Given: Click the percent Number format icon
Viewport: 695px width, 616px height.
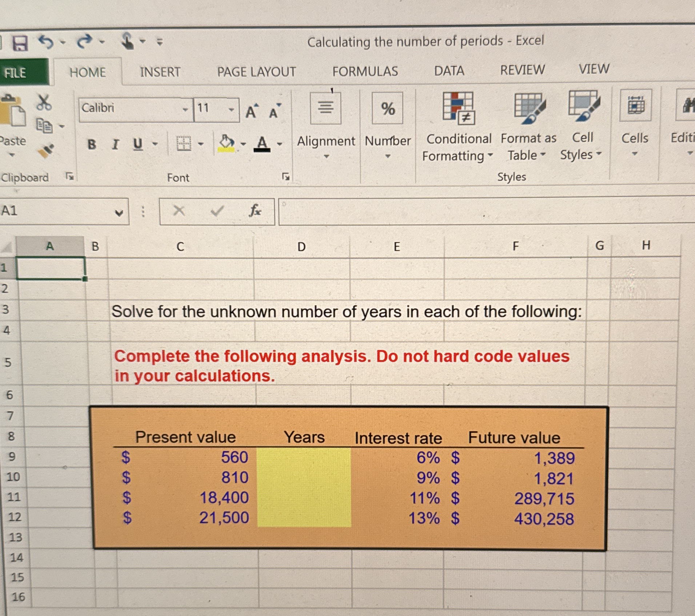Looking at the screenshot, I should click(x=388, y=108).
